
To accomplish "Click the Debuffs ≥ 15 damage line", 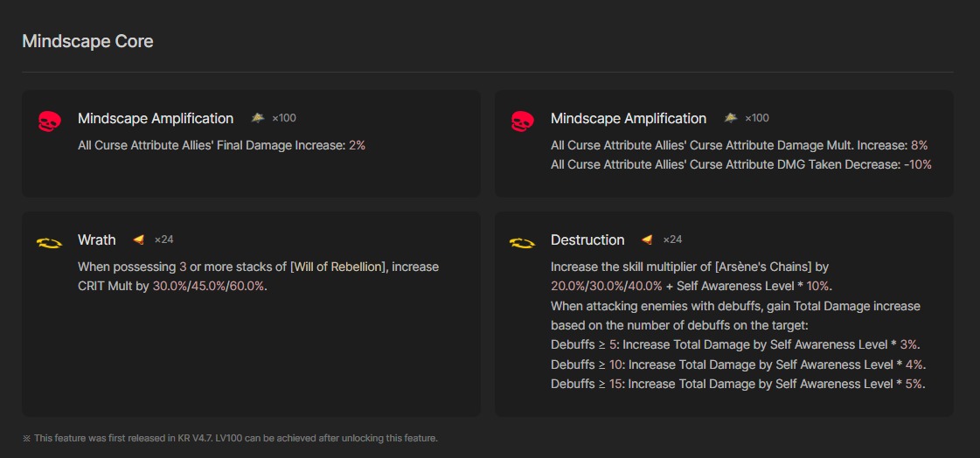I will (x=737, y=384).
